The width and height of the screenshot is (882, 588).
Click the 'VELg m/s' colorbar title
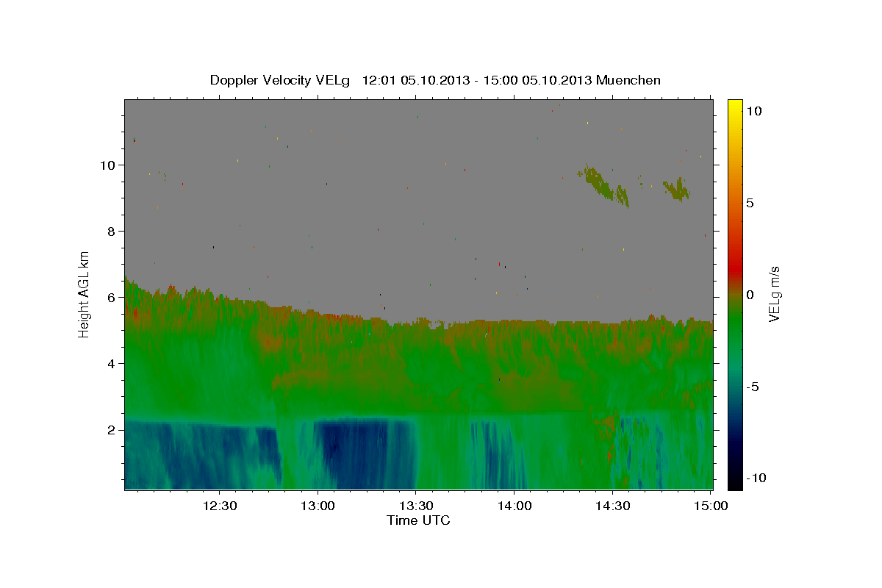click(x=775, y=294)
